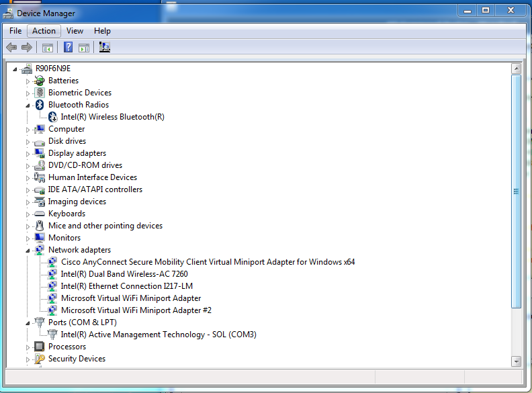Select Microsoft Virtual WiFi Miniport Adapter #2
The width and height of the screenshot is (532, 393).
(x=136, y=310)
